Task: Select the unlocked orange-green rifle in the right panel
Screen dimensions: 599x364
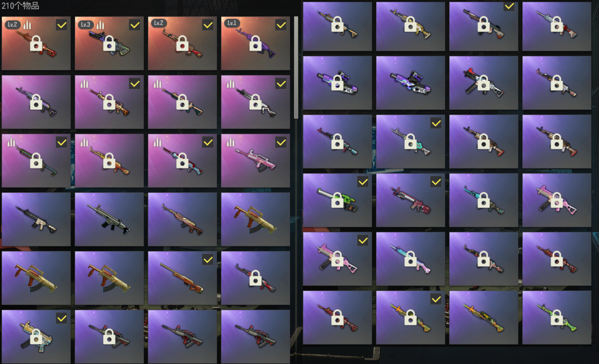Action: coord(483,317)
